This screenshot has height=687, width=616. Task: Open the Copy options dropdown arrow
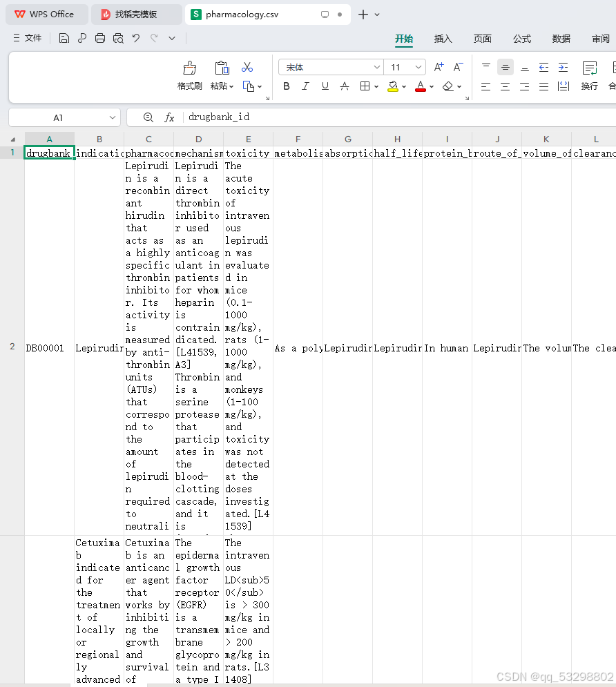click(x=260, y=87)
